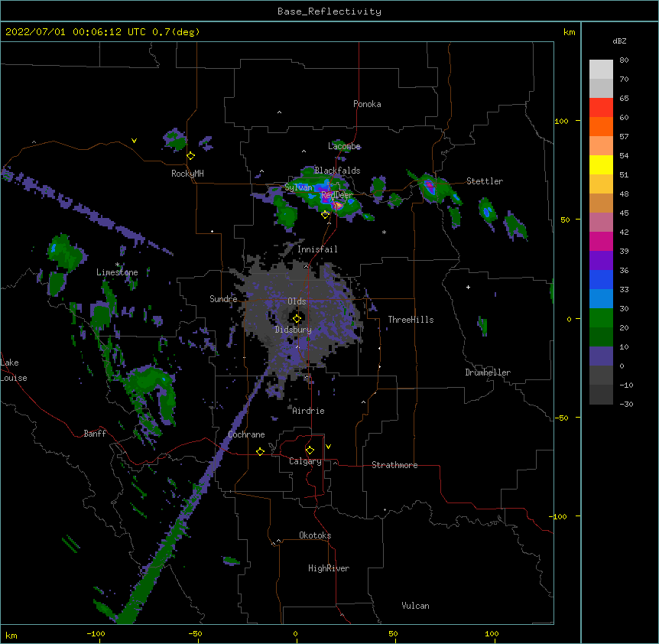659x644 pixels.
Task: Click the light blue 30–33 dBZ legend swatch
Action: (x=601, y=299)
